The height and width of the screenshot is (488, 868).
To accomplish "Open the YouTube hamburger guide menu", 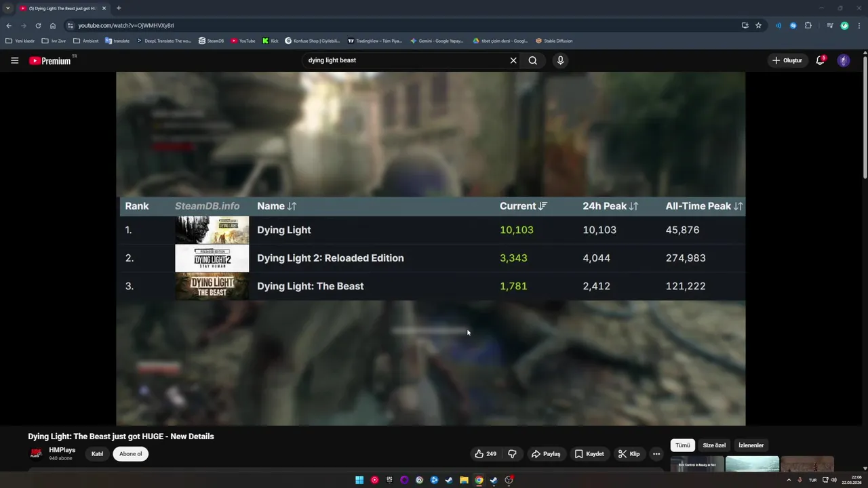I will [14, 60].
